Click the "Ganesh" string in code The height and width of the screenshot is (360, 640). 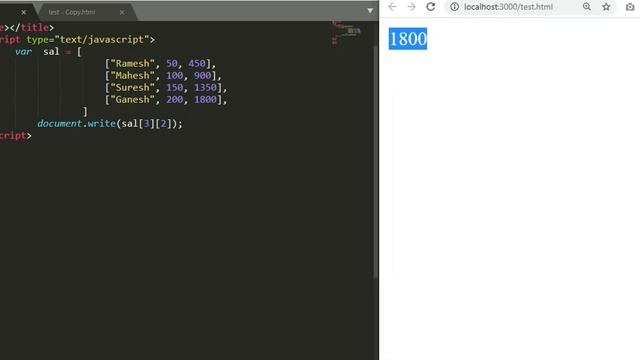[133, 99]
